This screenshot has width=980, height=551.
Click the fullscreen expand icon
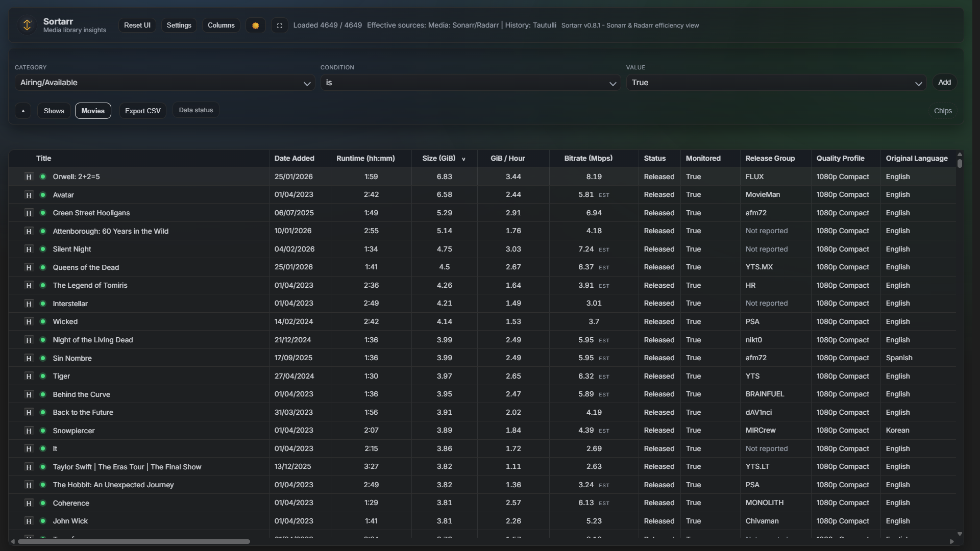pyautogui.click(x=279, y=26)
